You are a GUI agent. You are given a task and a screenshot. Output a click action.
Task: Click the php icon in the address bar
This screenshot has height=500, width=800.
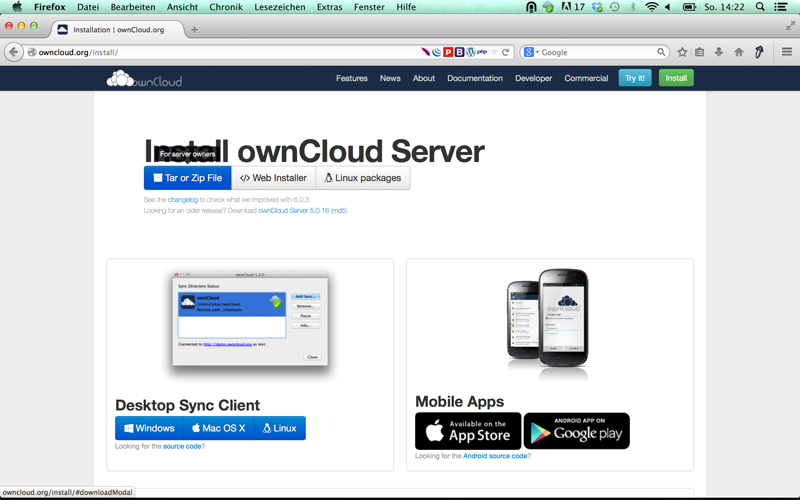coord(482,52)
